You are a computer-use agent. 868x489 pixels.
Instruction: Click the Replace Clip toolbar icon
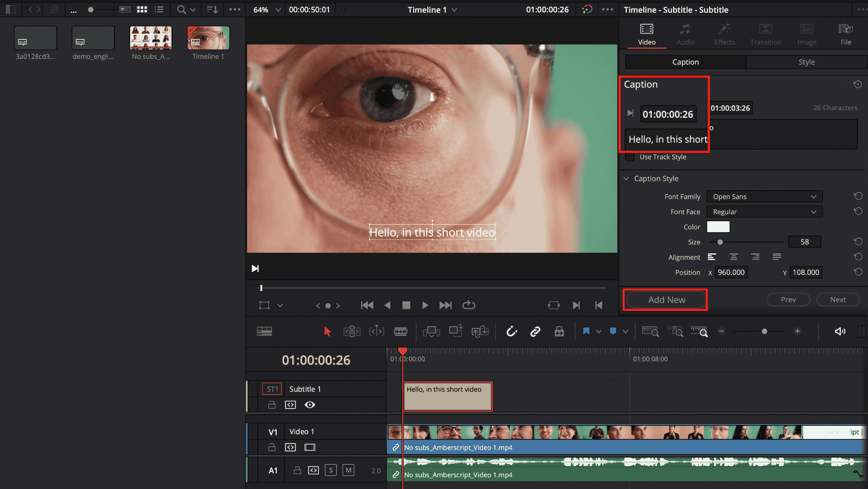pos(480,331)
